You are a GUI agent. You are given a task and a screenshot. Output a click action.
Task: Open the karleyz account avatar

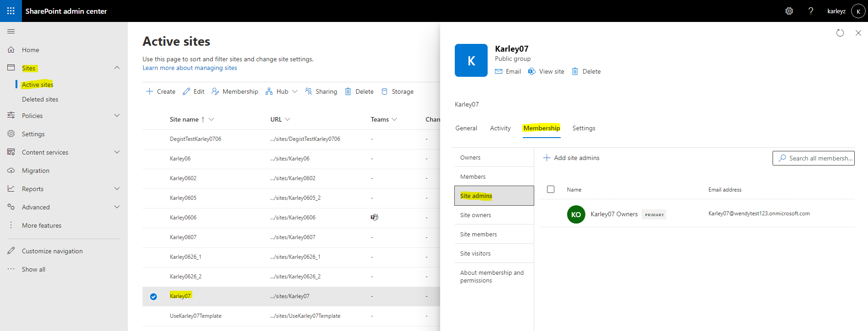coord(858,11)
